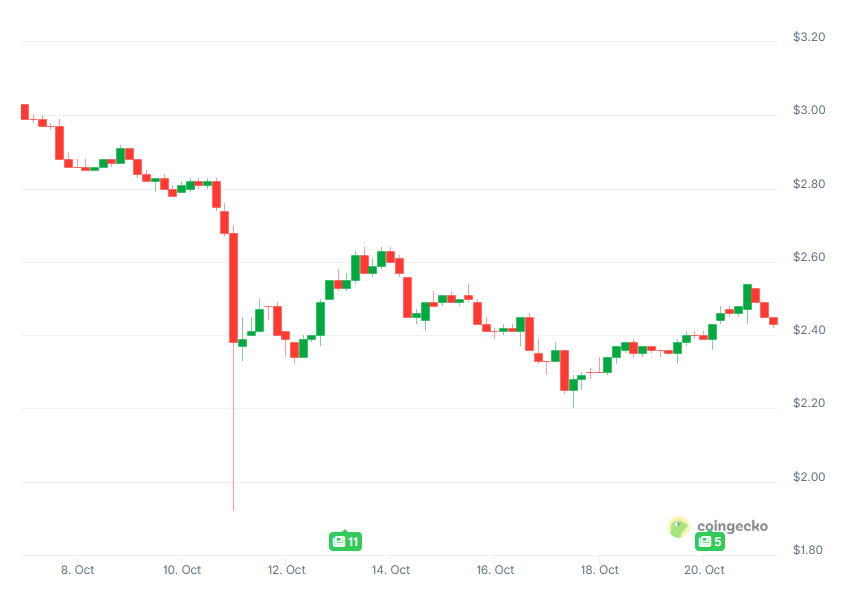The image size is (846, 593).
Task: Click the 16 Oct date label
Action: [x=495, y=570]
